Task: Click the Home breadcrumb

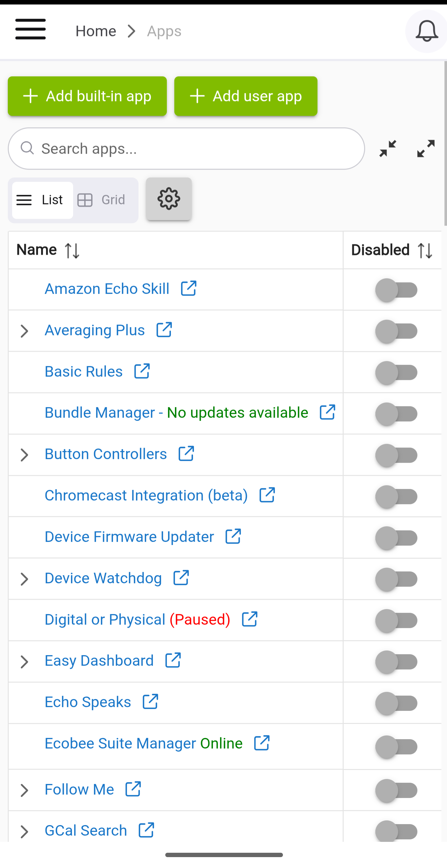Action: 96,31
